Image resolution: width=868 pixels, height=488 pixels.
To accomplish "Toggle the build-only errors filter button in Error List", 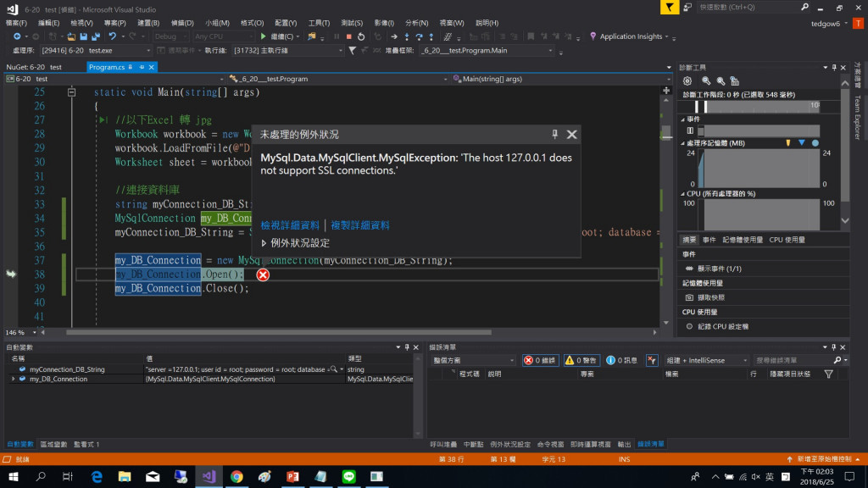I will pos(652,360).
